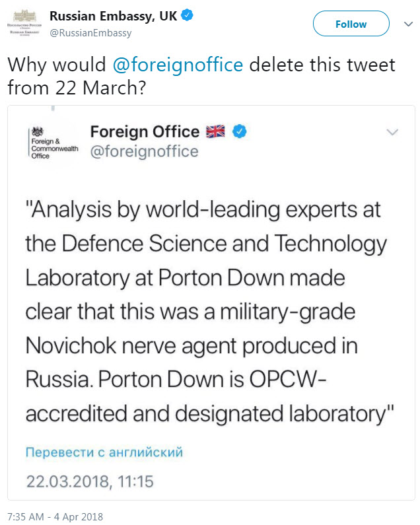Click the Russian Embassy profile avatar

[x=24, y=23]
